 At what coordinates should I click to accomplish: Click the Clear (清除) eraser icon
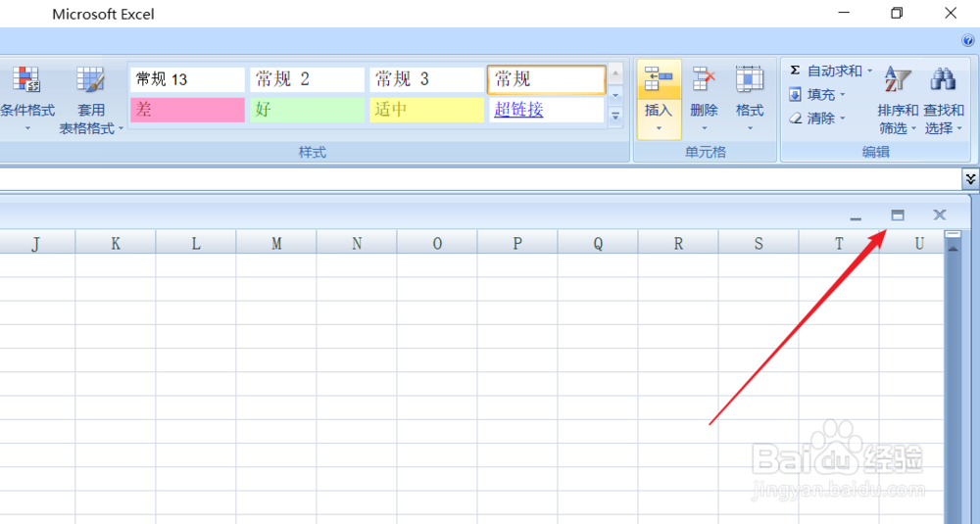[795, 119]
